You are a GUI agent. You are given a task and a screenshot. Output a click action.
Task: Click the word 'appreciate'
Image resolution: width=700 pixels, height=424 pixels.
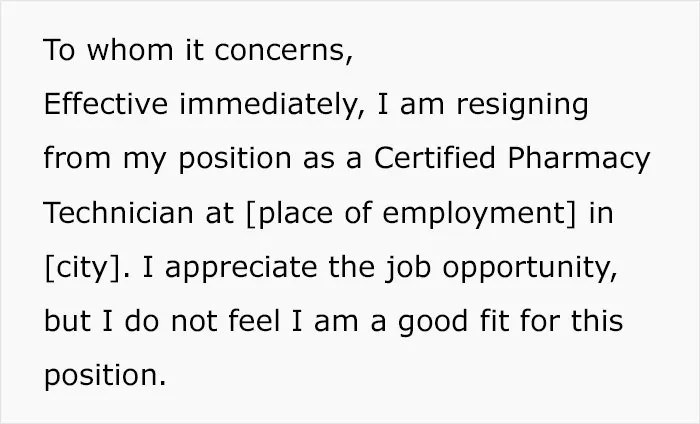[x=241, y=269]
